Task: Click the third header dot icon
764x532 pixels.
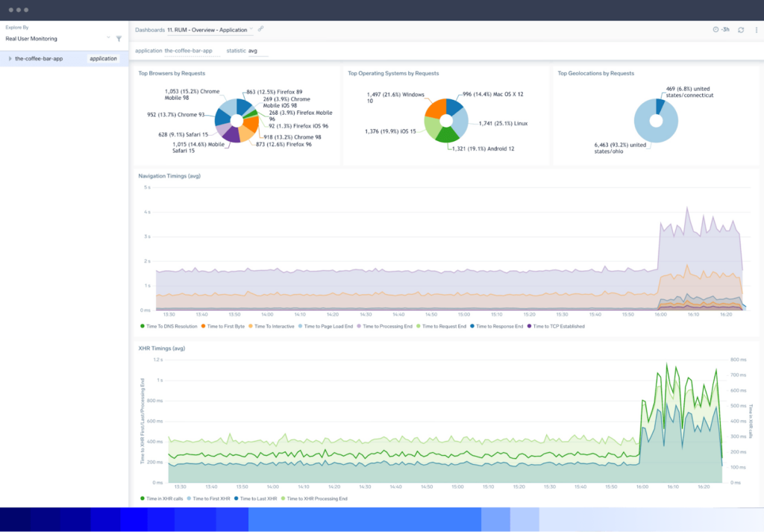Action: [x=25, y=10]
